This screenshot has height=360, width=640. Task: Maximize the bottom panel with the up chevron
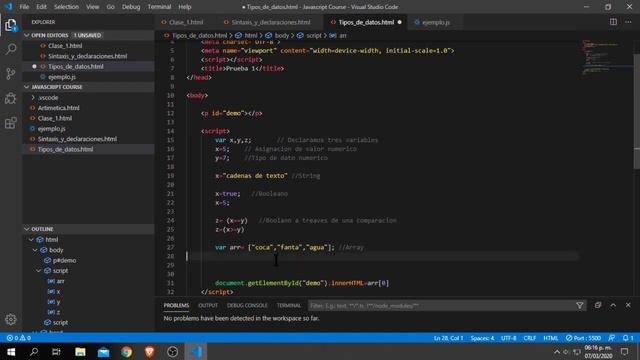pyautogui.click(x=613, y=305)
